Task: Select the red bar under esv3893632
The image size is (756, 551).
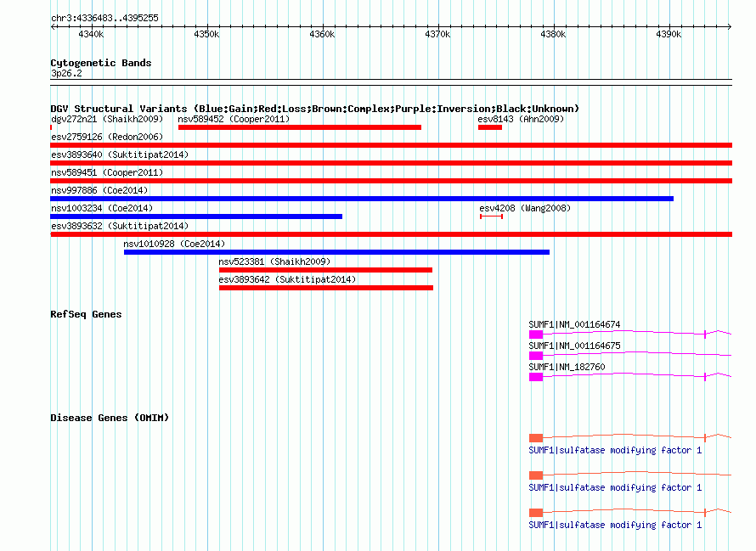Action: pyautogui.click(x=391, y=234)
